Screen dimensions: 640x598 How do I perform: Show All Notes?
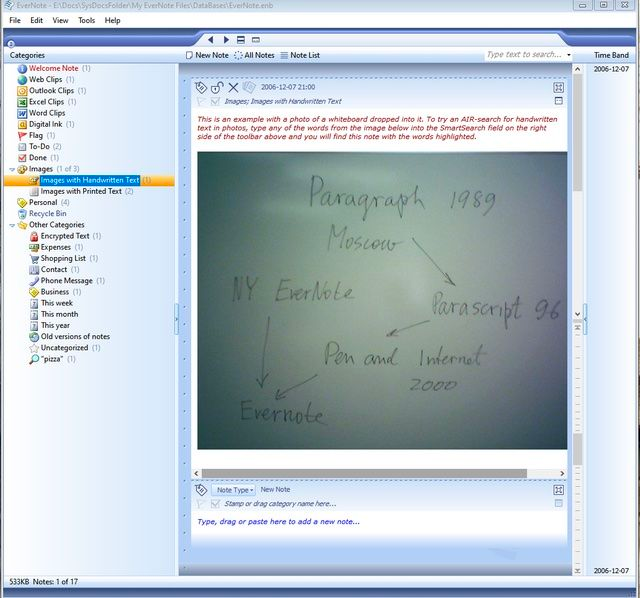pos(254,55)
